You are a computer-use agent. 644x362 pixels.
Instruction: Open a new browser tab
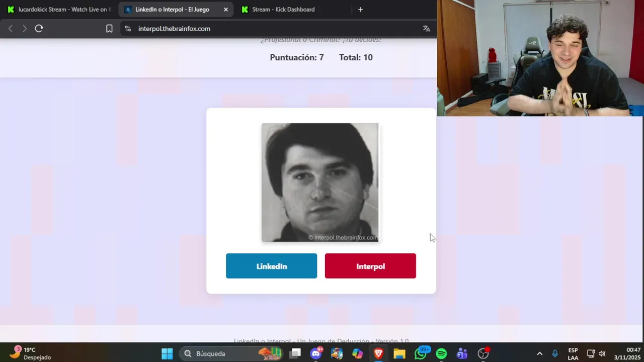[x=360, y=10]
